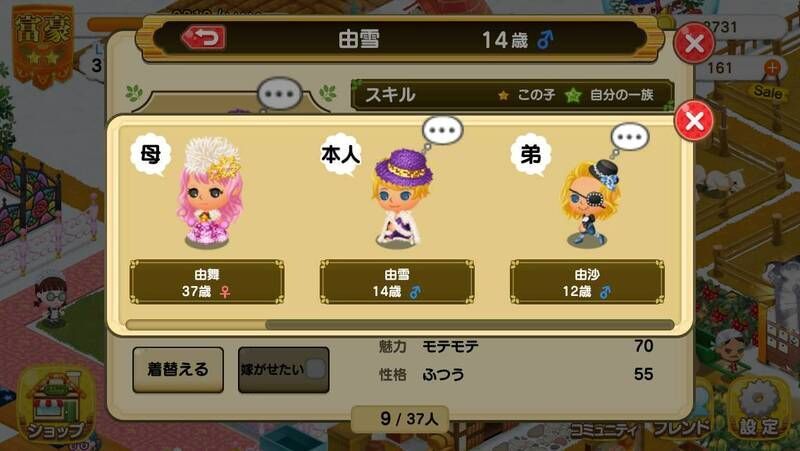Click the younger brother avatar with eyepatch

pos(590,204)
